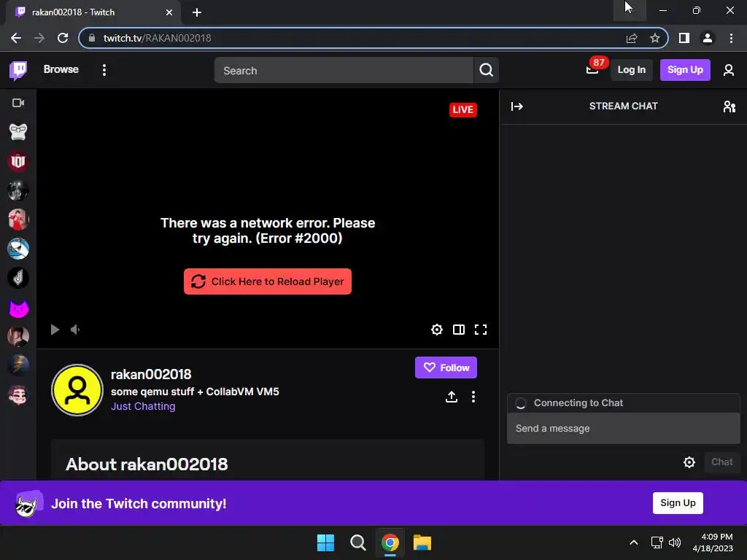This screenshot has height=560, width=747.
Task: Open File Explorer from the taskbar
Action: [x=422, y=542]
